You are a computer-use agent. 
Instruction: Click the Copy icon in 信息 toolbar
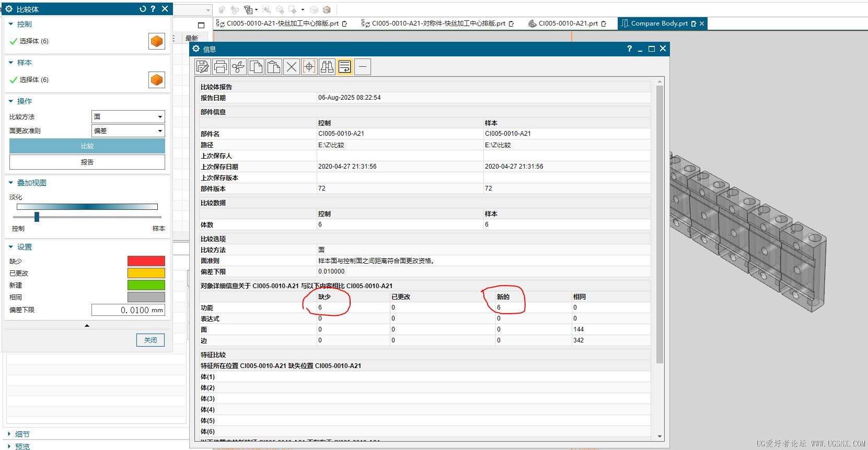(x=256, y=67)
